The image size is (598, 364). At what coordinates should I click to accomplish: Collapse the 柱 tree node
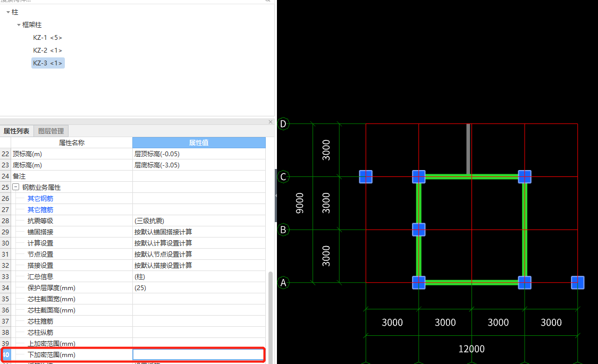(x=8, y=12)
